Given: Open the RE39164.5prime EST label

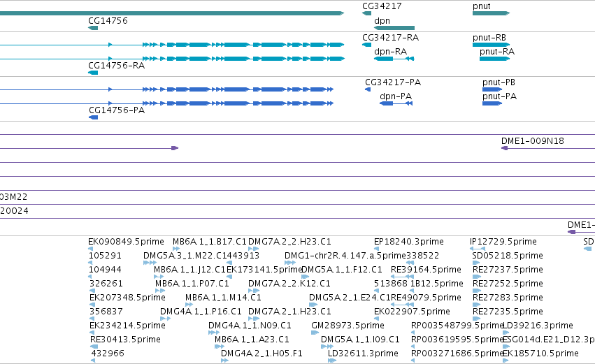Looking at the screenshot, I should coord(426,270).
